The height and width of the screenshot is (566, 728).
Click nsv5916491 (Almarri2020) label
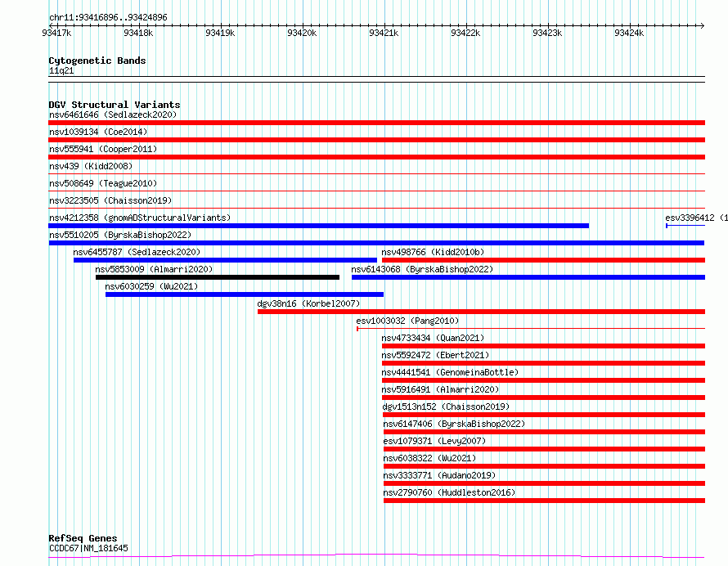[x=440, y=389]
